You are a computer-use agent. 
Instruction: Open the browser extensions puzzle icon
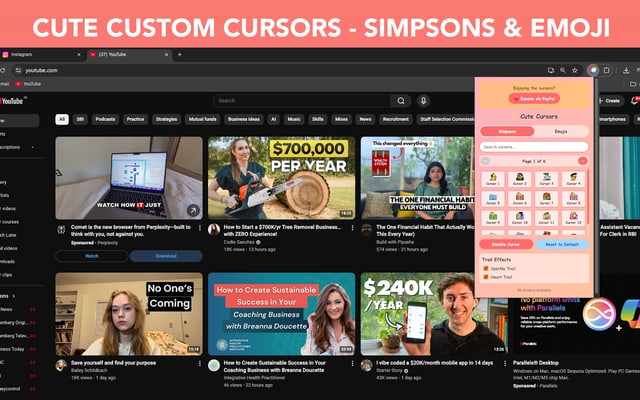point(607,70)
